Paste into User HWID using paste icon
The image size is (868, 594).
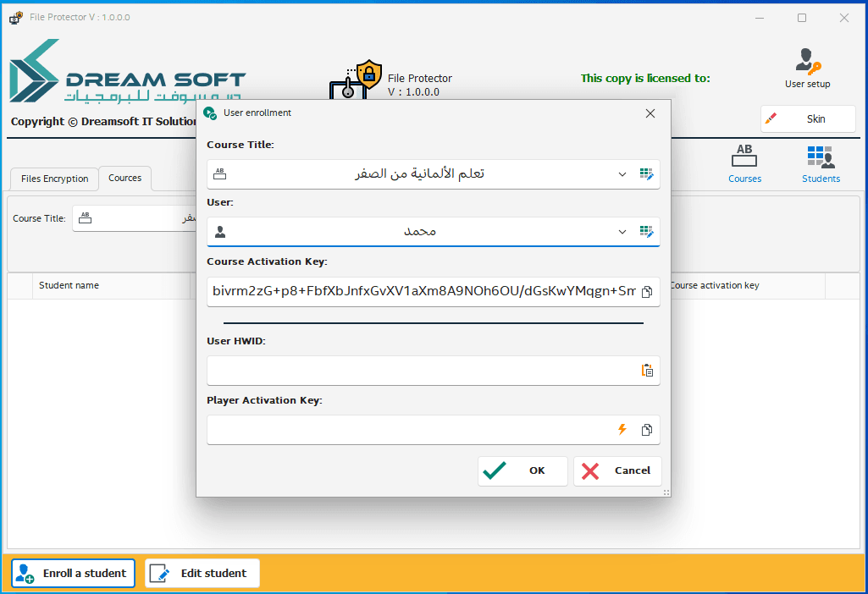(x=647, y=371)
